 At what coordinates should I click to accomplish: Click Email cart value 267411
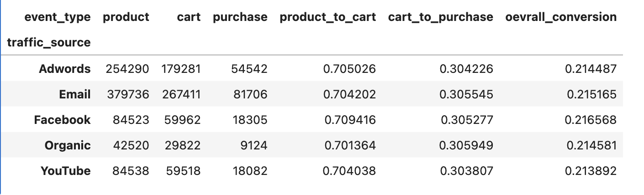click(181, 94)
